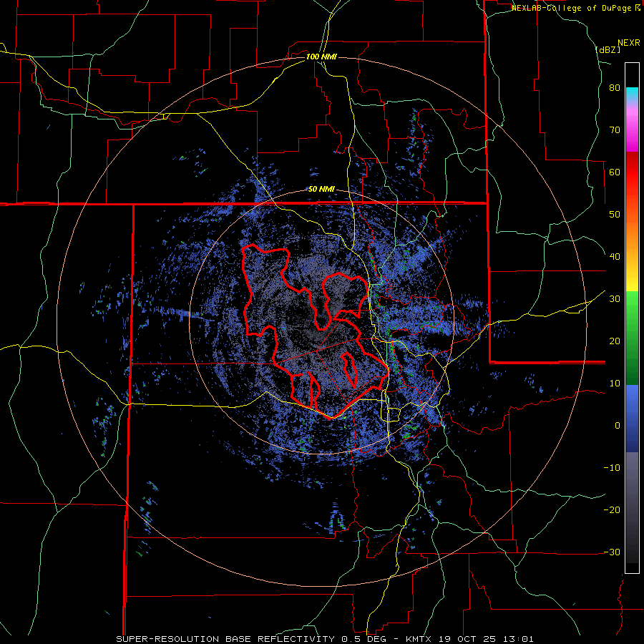Image resolution: width=644 pixels, height=644 pixels.
Task: Click the NEXR label above color scale
Action: (x=629, y=43)
